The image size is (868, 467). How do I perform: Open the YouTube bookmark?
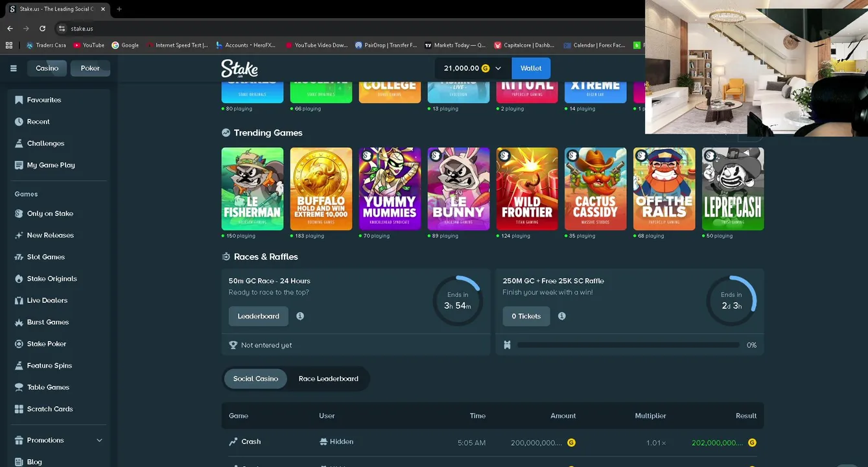[89, 45]
